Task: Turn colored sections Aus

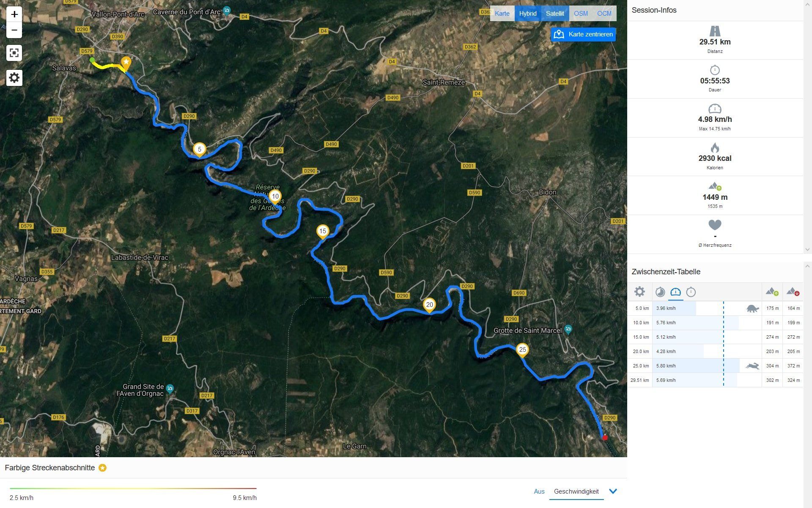Action: click(x=539, y=491)
